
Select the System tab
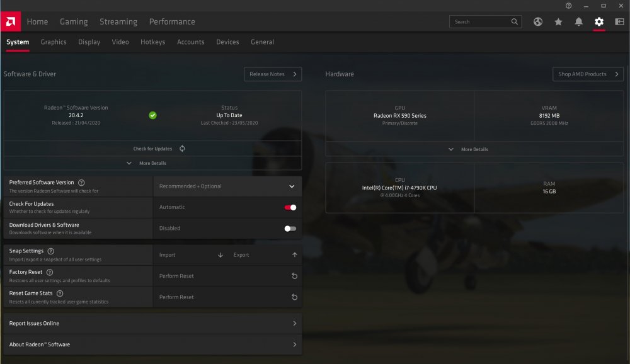click(x=18, y=42)
